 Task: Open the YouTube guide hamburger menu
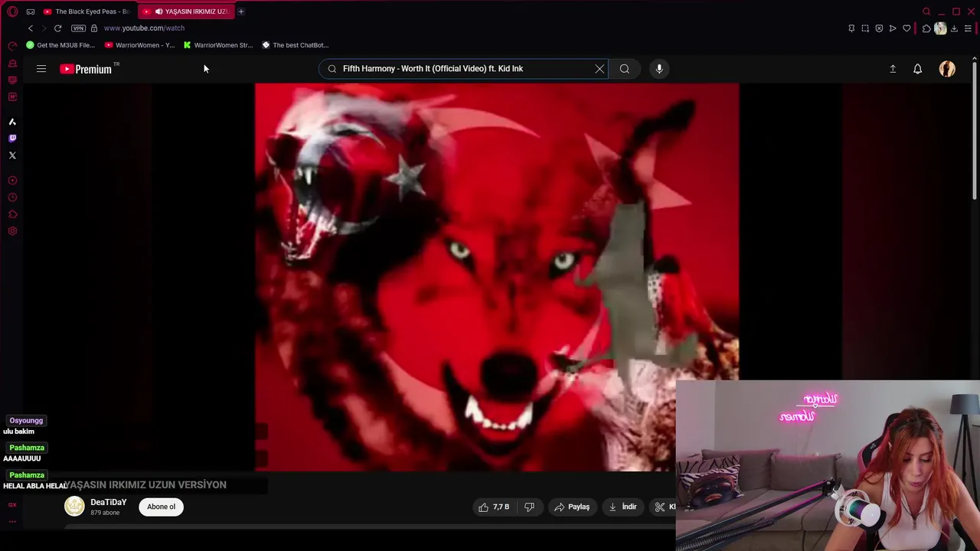point(41,69)
